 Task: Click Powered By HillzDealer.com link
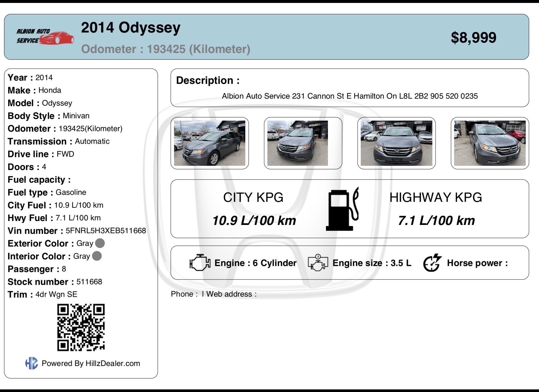(91, 363)
